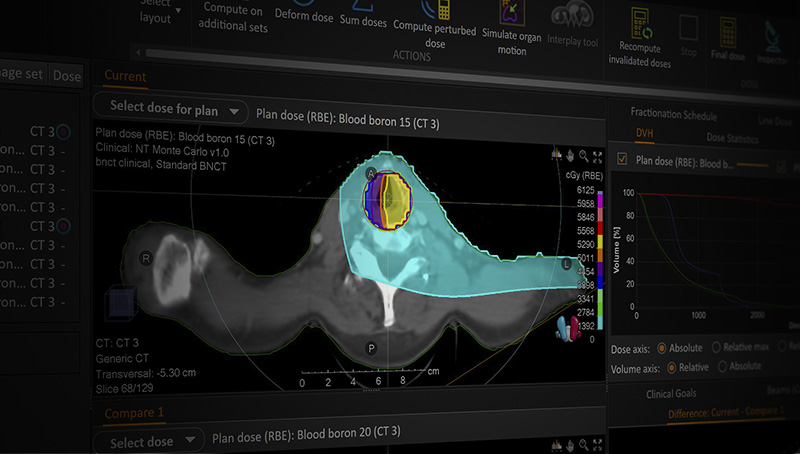Click the zoom magnifier icon in viewer
800x454 pixels.
(x=583, y=155)
